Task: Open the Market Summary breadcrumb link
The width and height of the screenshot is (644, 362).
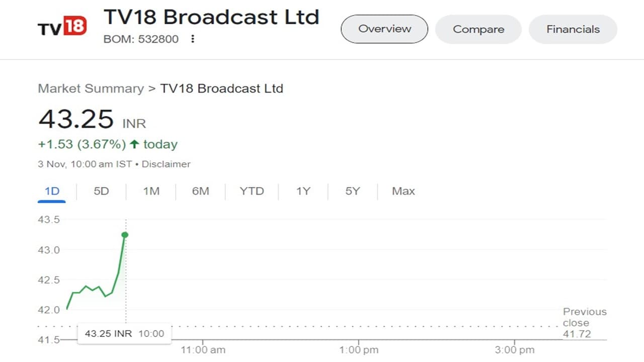Action: tap(91, 88)
